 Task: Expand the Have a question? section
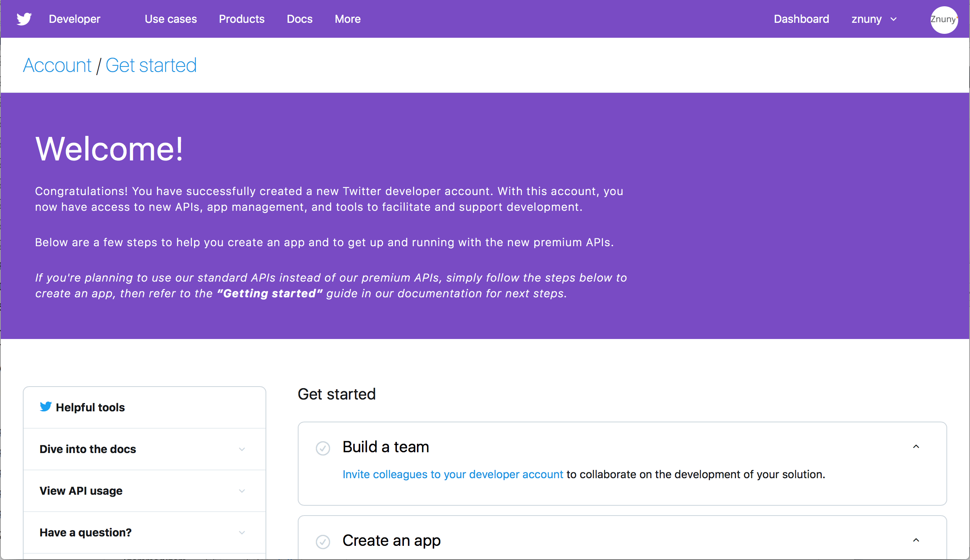tap(242, 532)
